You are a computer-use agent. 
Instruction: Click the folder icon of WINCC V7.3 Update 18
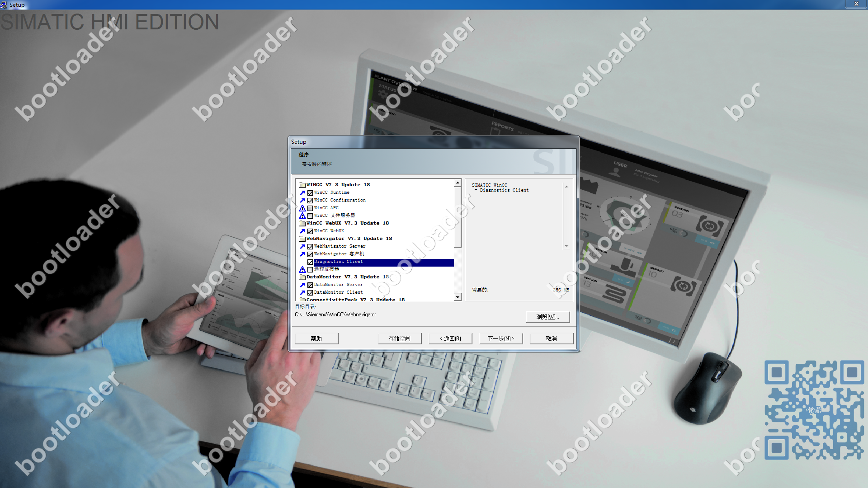(302, 185)
